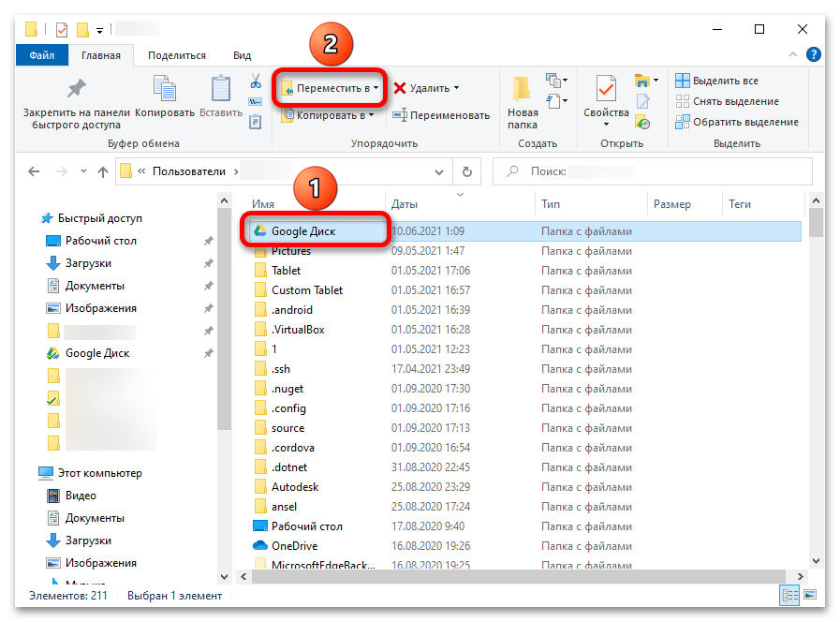Open Google Диск in the navigation pane
The image size is (840, 622).
pyautogui.click(x=97, y=353)
